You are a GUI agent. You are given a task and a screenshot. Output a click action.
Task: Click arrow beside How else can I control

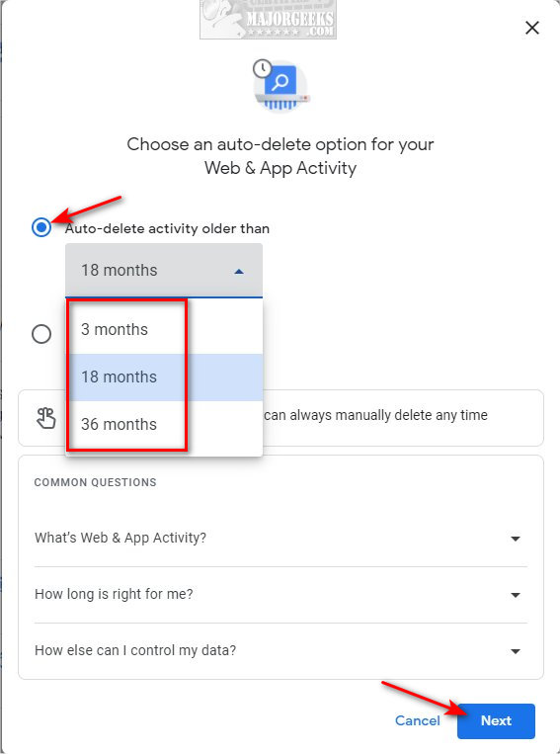click(x=516, y=651)
